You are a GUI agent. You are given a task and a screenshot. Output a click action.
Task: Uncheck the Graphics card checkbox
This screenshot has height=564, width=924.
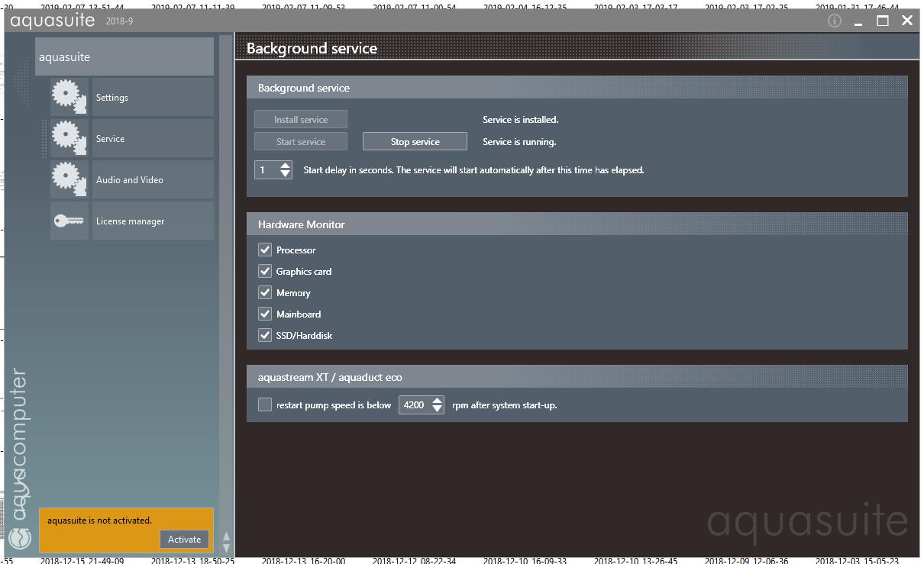tap(265, 271)
